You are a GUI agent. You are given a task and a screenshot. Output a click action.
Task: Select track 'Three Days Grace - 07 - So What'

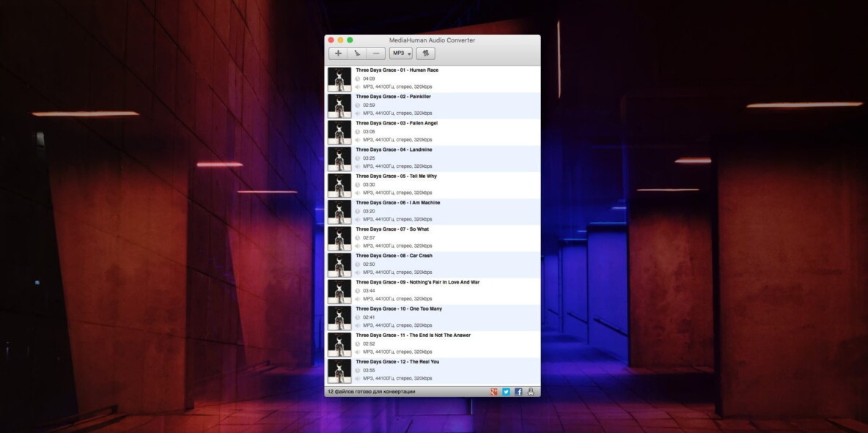[392, 229]
